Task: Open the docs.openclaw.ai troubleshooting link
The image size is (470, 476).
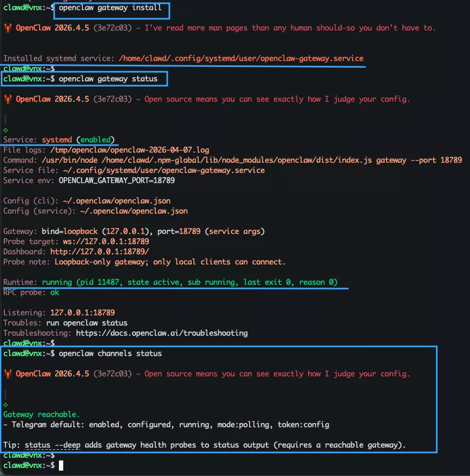Action: tap(161, 333)
